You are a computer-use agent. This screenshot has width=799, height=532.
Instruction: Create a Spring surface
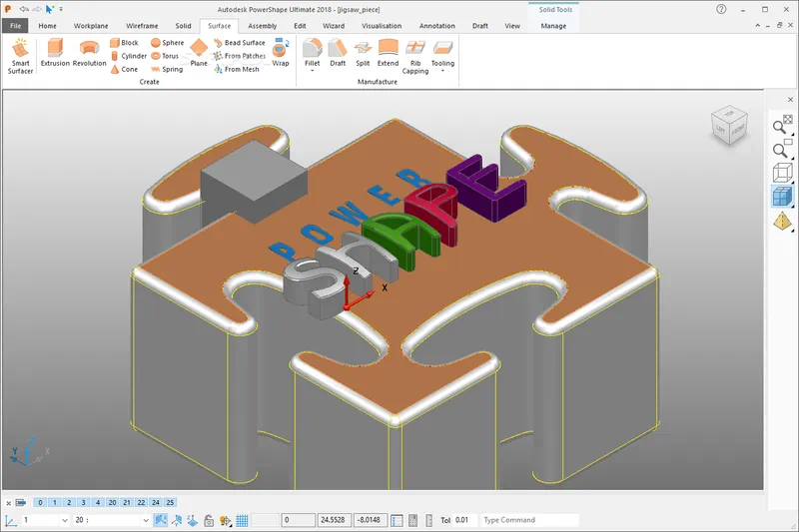pyautogui.click(x=167, y=69)
